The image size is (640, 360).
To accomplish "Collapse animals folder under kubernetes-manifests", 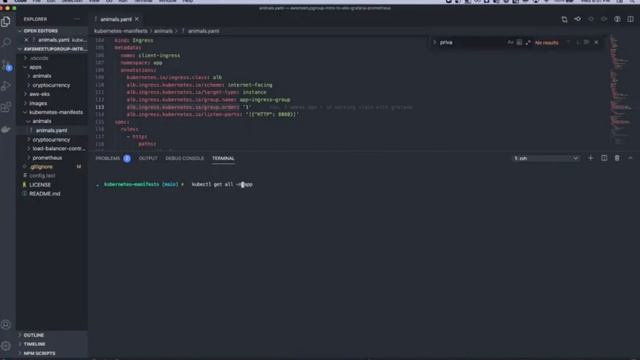I will (52, 121).
